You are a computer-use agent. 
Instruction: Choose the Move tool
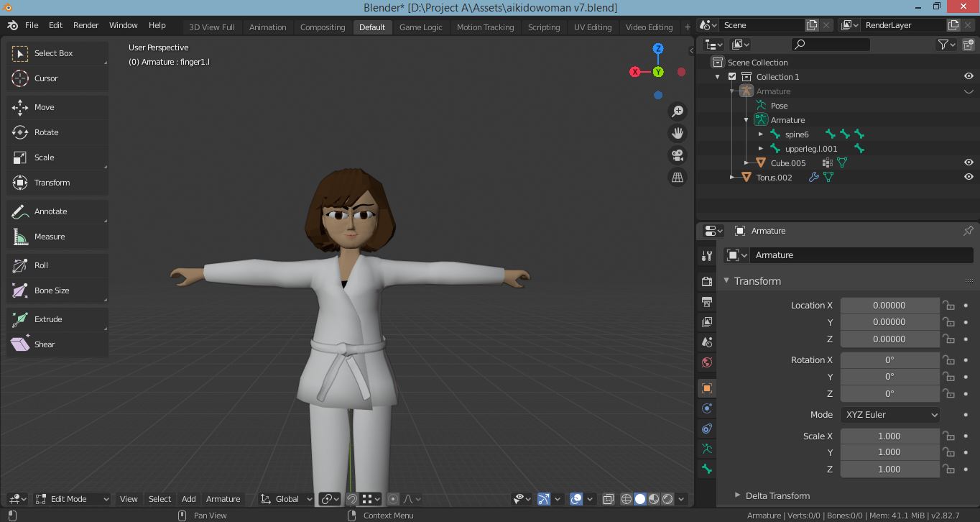[x=57, y=107]
